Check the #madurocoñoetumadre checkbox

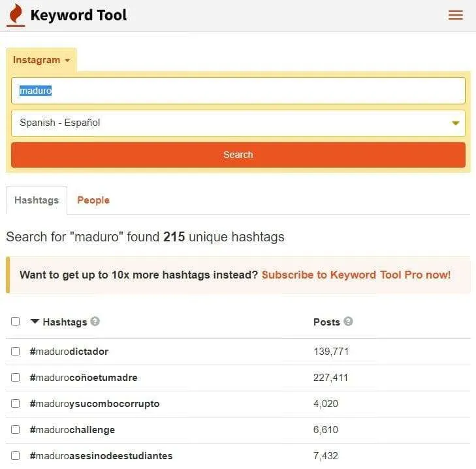pyautogui.click(x=16, y=378)
